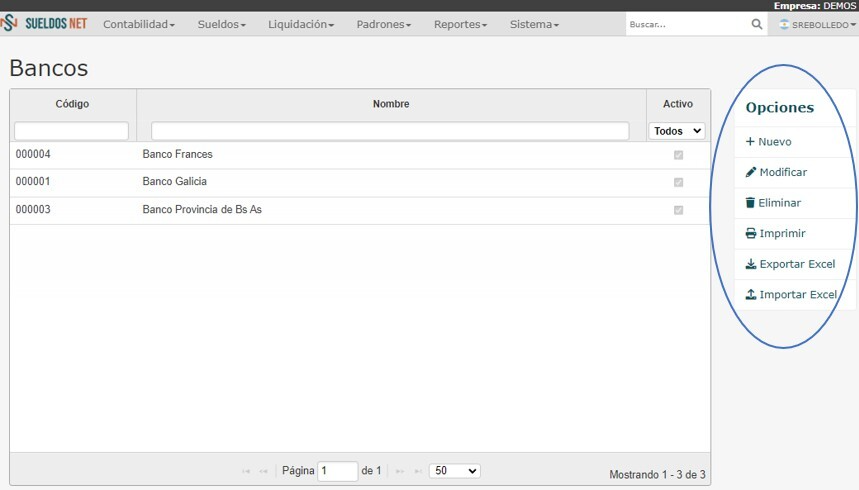This screenshot has height=490, width=859.
Task: Go to next page pager arrow
Action: pyautogui.click(x=400, y=471)
